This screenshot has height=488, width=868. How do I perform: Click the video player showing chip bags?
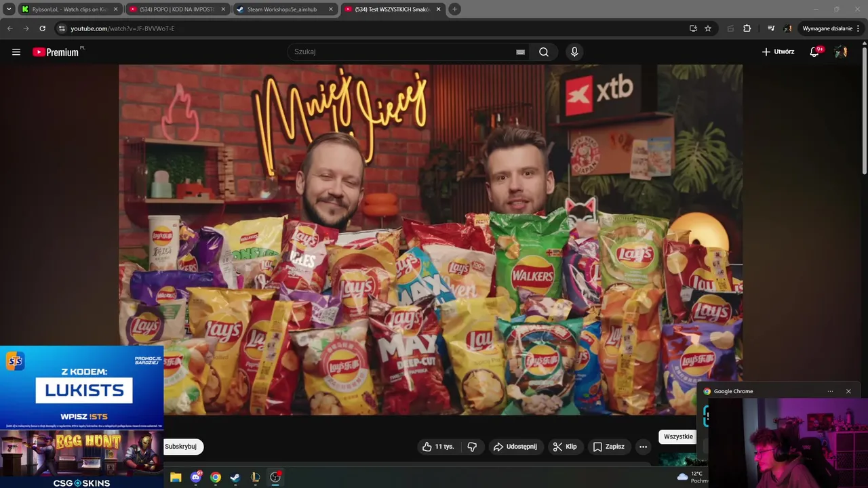(431, 239)
